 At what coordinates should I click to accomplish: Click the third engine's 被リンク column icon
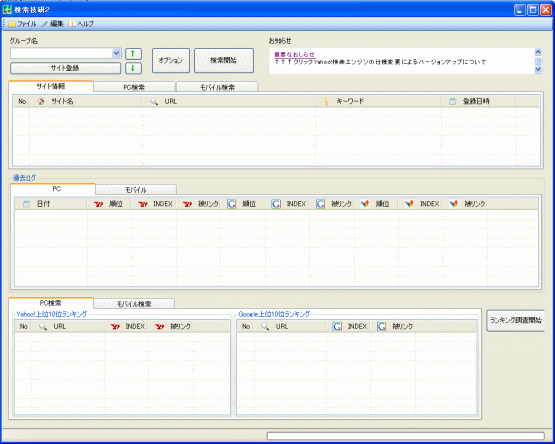[x=454, y=204]
